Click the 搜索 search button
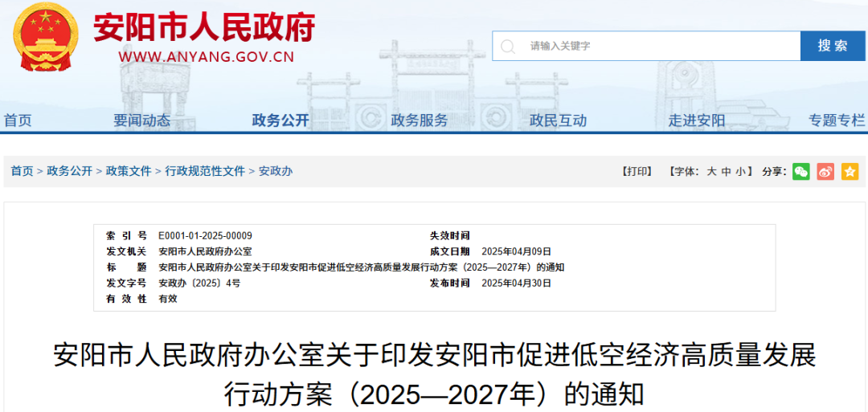 (x=833, y=46)
